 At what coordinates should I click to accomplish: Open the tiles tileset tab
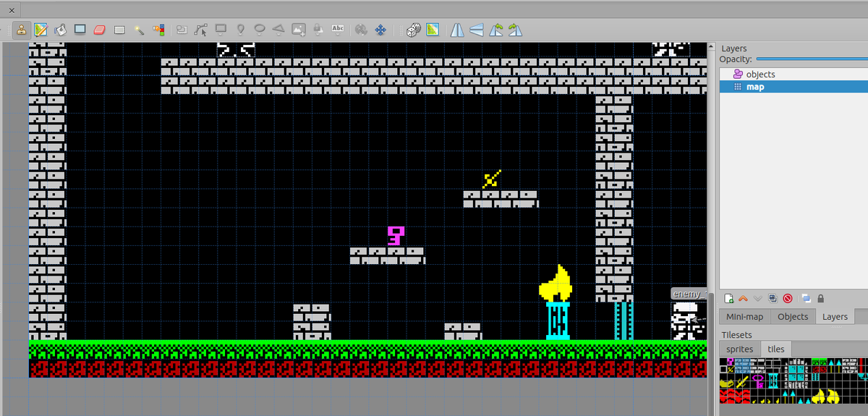[x=775, y=349]
